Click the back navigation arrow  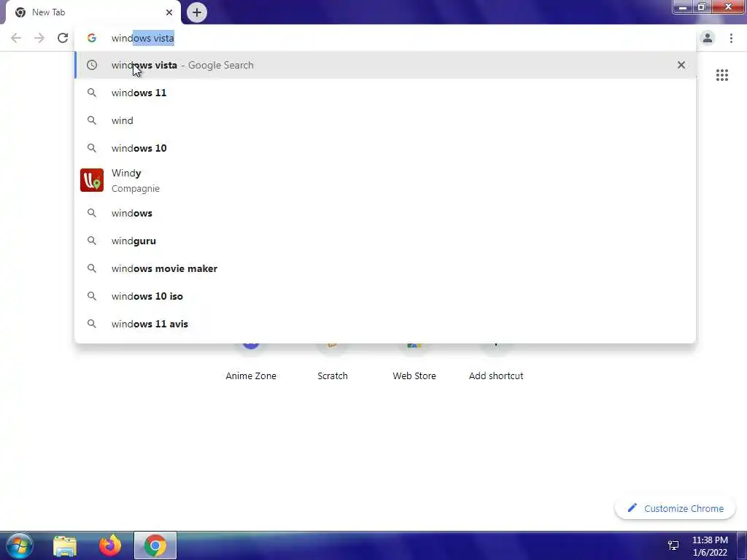pyautogui.click(x=16, y=38)
